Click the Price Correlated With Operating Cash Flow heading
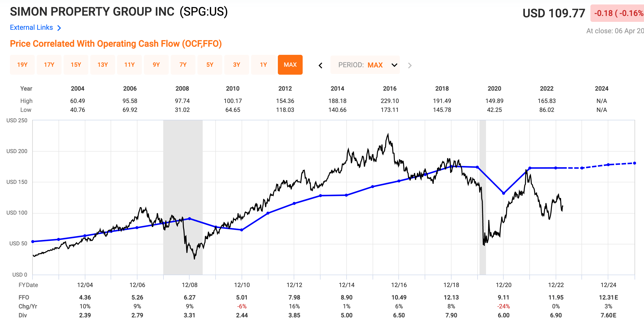 (116, 44)
